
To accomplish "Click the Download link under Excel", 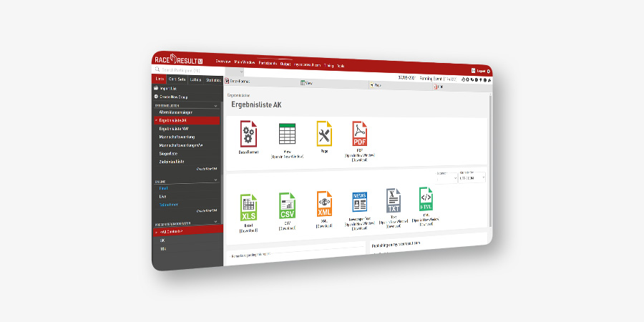I will [248, 230].
